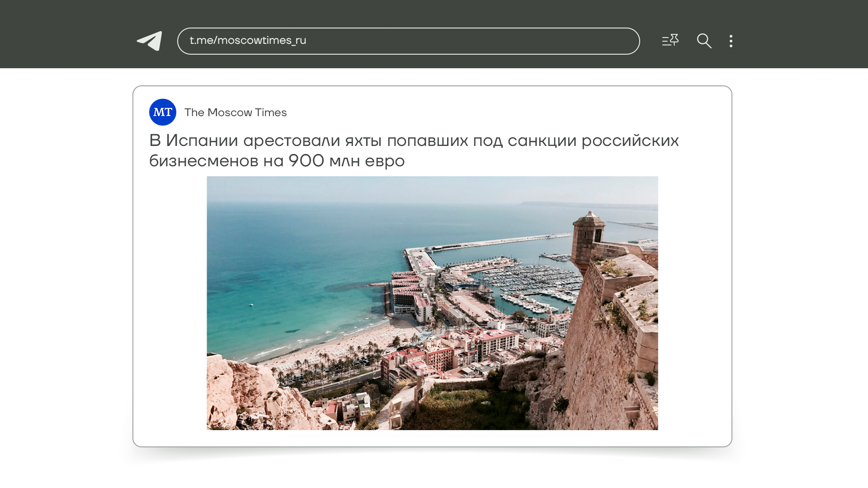Open The Moscow Times channel name link

pyautogui.click(x=236, y=113)
